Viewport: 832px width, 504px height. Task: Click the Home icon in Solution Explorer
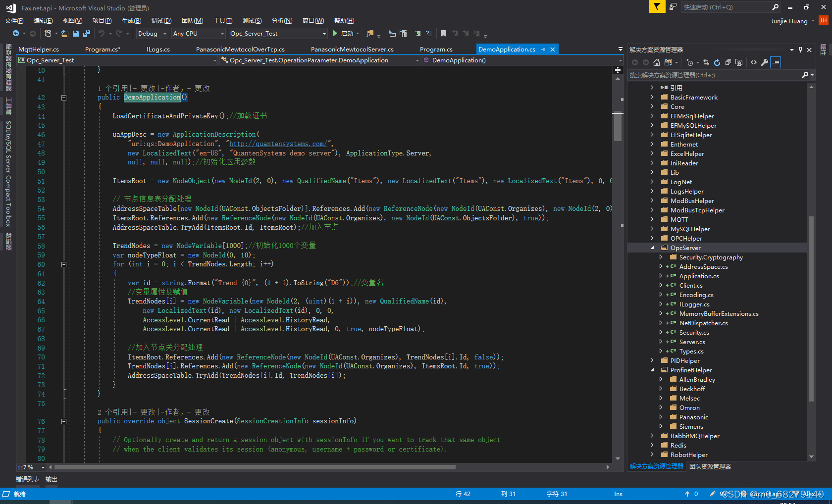[x=657, y=62]
